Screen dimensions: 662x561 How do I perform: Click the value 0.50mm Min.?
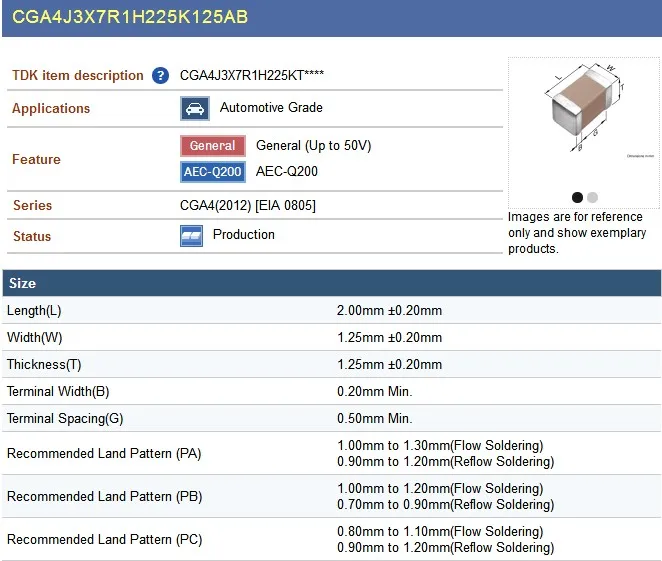pyautogui.click(x=374, y=419)
